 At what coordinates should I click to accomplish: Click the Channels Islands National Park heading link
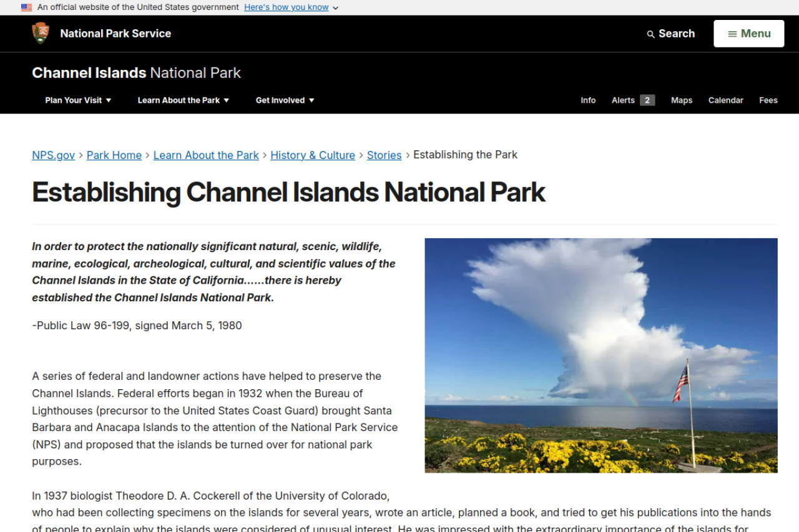coord(136,73)
